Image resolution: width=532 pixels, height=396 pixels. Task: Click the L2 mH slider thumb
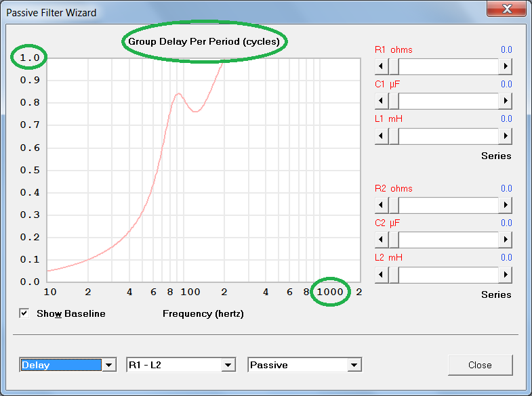tap(394, 275)
